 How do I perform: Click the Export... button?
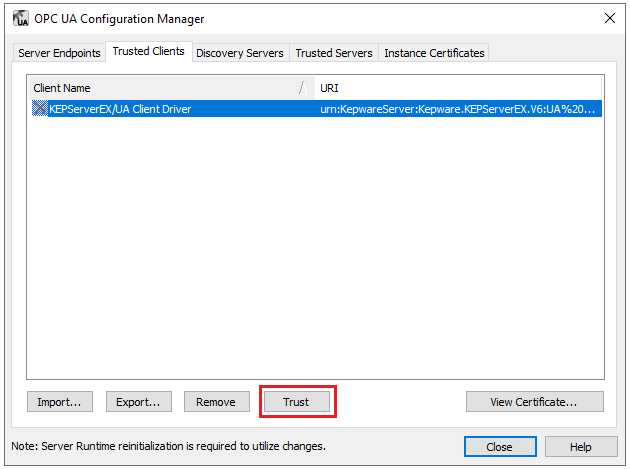(x=139, y=401)
